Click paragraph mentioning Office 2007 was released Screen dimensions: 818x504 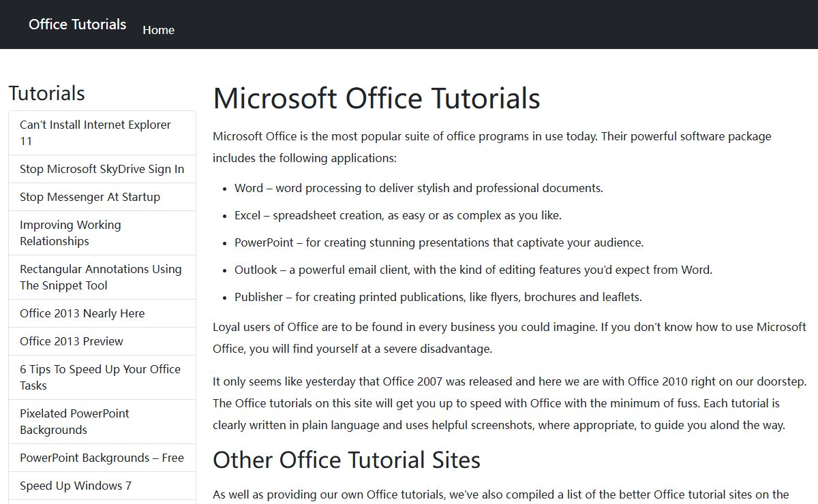coord(510,403)
